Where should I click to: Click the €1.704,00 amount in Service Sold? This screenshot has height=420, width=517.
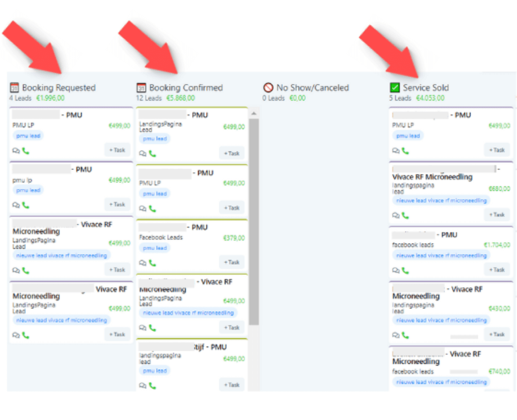pyautogui.click(x=497, y=245)
